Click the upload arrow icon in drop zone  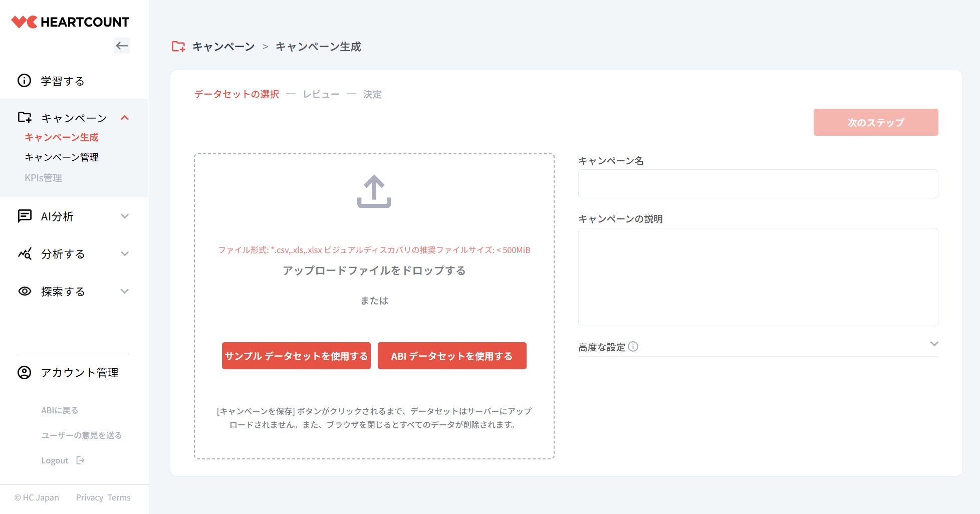pos(374,191)
